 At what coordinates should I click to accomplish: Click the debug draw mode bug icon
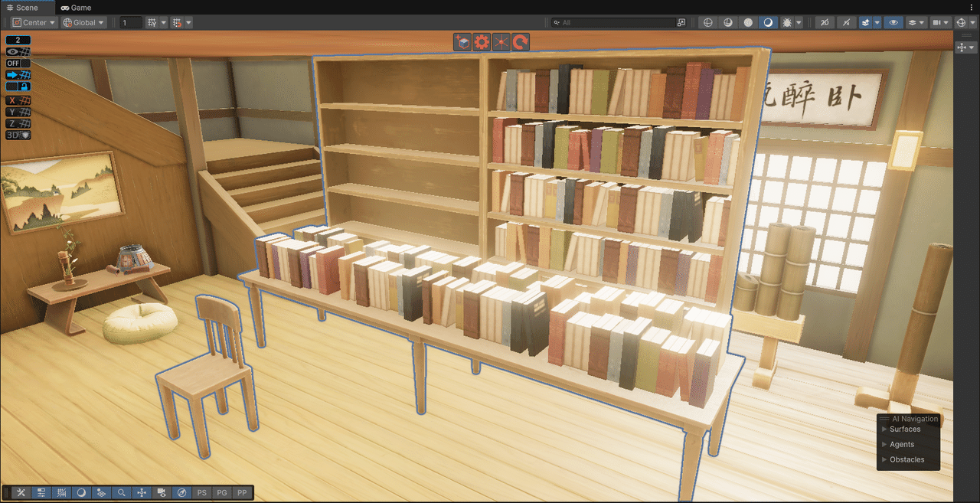[788, 23]
